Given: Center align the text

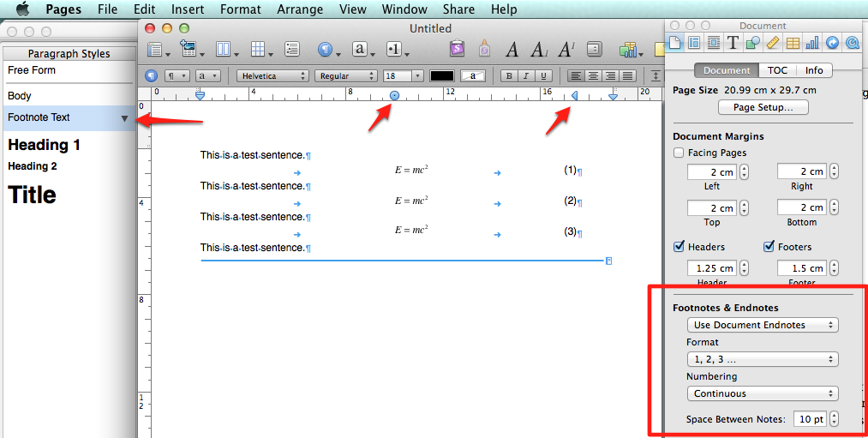Looking at the screenshot, I should [x=593, y=76].
